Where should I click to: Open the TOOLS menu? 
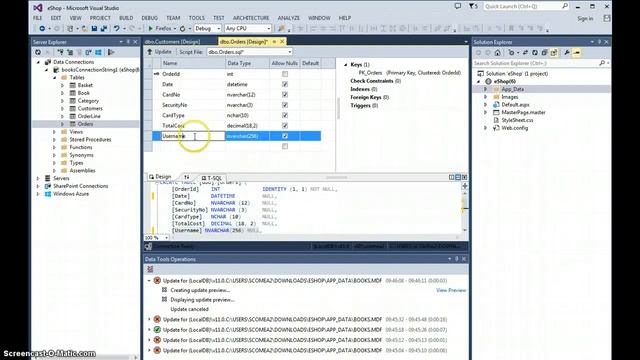click(197, 18)
